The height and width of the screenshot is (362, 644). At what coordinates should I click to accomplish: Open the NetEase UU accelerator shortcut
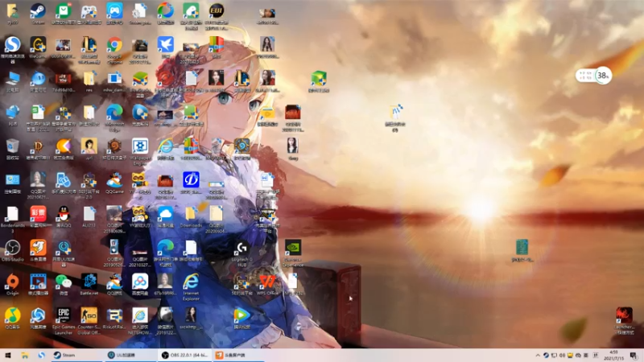tap(64, 253)
